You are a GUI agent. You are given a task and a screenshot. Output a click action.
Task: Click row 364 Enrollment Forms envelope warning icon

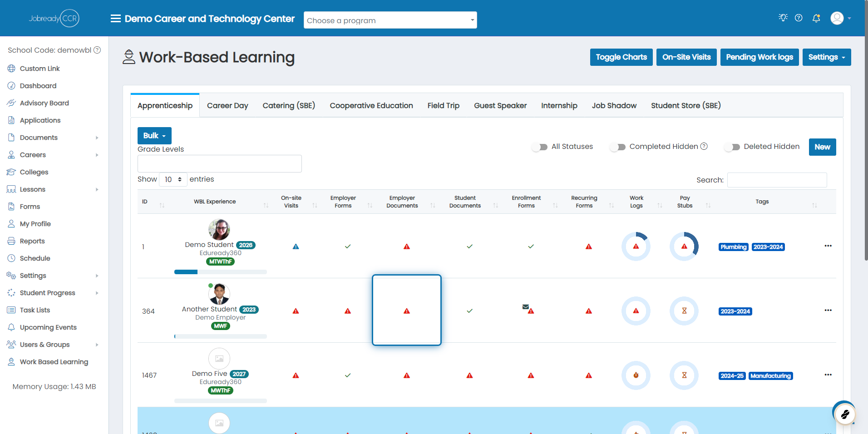[x=528, y=309]
